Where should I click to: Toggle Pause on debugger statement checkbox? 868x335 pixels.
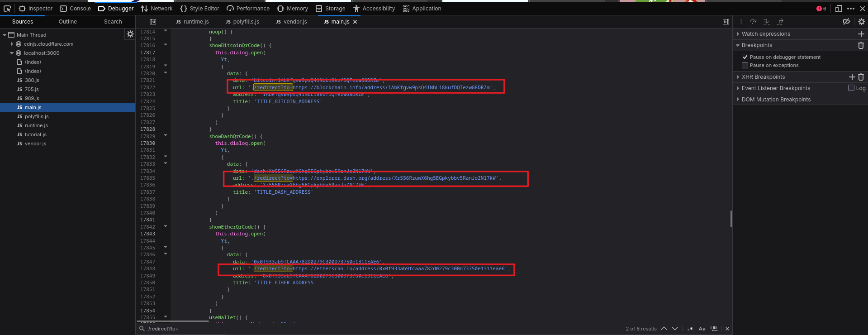click(745, 57)
